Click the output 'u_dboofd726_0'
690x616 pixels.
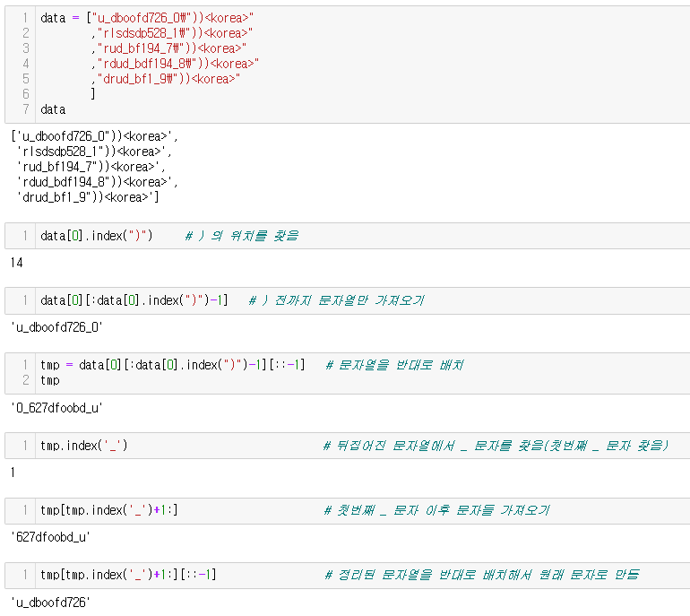pos(56,327)
